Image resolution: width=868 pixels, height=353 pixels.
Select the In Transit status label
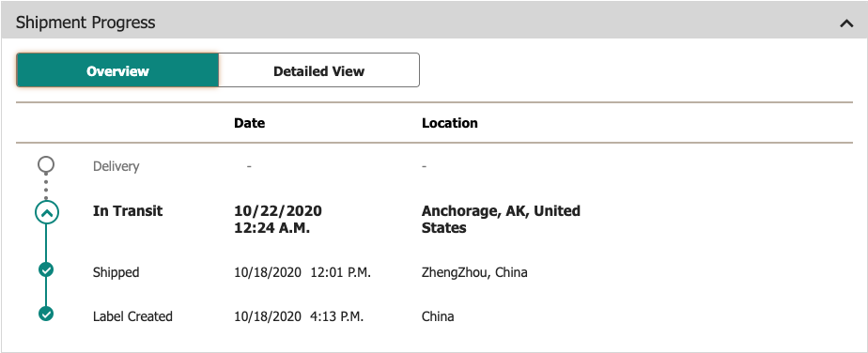[128, 211]
